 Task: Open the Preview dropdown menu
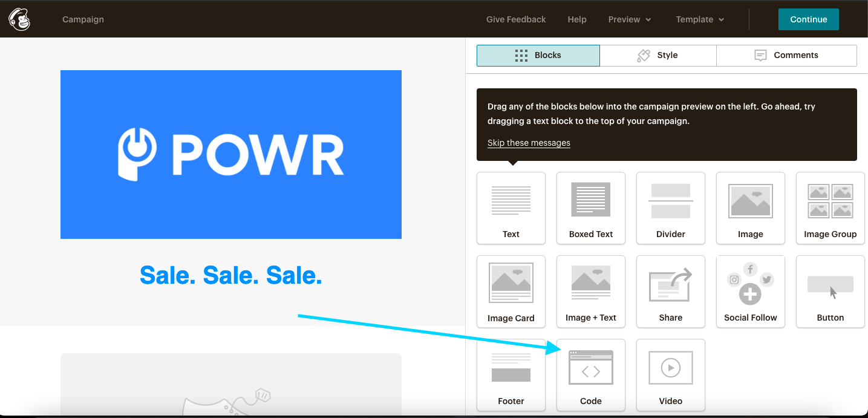point(630,19)
